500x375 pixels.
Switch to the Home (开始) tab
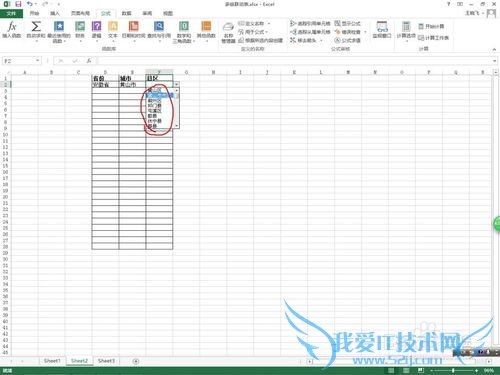point(34,13)
